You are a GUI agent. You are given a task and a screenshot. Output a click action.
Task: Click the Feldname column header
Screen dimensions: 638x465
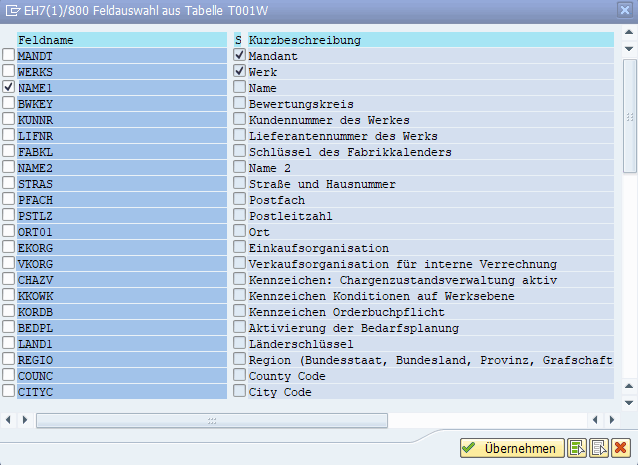[x=122, y=40]
